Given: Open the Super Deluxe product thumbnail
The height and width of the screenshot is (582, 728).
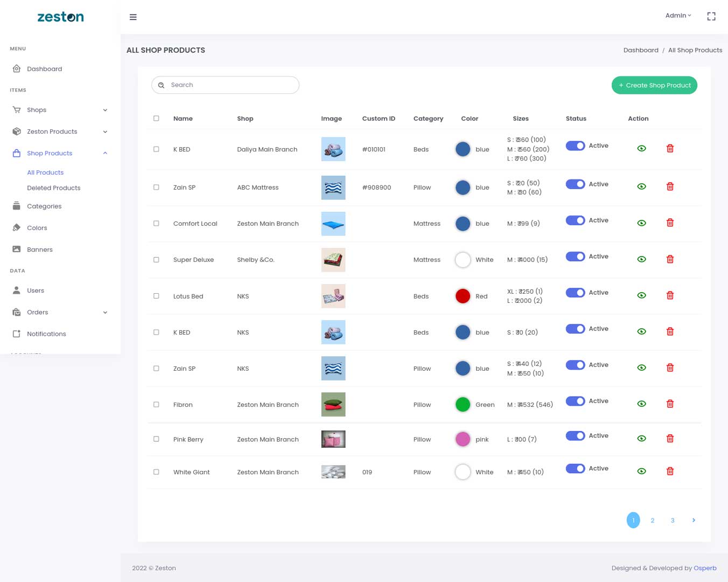Looking at the screenshot, I should [x=333, y=260].
